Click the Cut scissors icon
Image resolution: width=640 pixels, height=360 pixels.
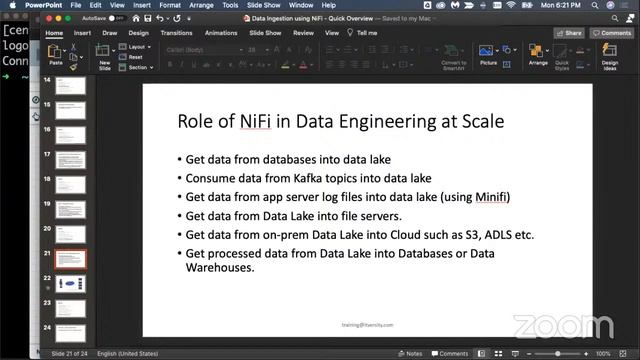73,47
